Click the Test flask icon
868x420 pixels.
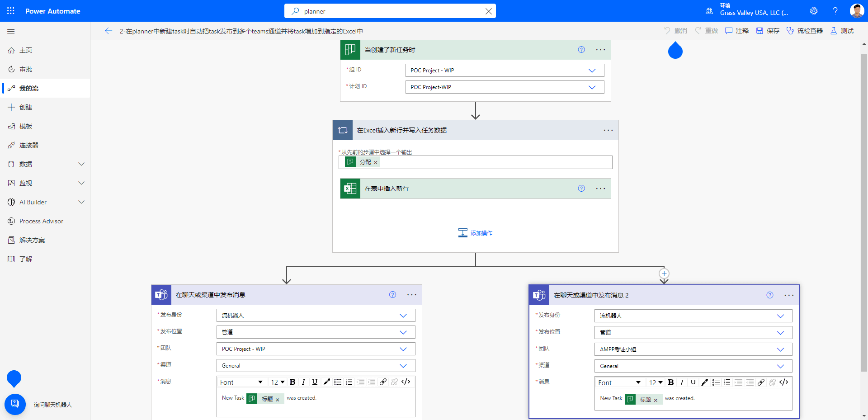tap(834, 31)
